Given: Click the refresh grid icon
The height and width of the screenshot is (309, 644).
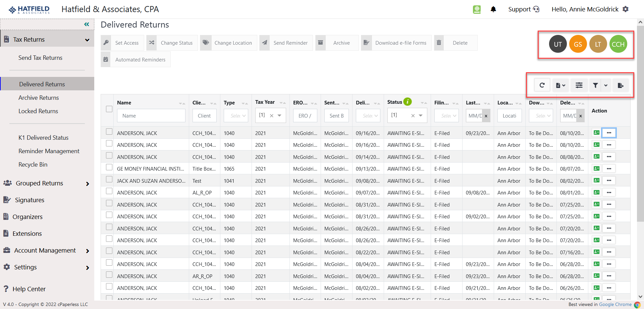Looking at the screenshot, I should (542, 85).
